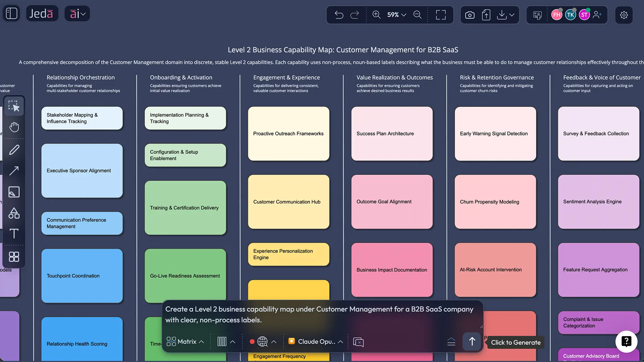Select the red color dot in the prompt bar
Screen dimensions: 644x362
tap(252, 342)
